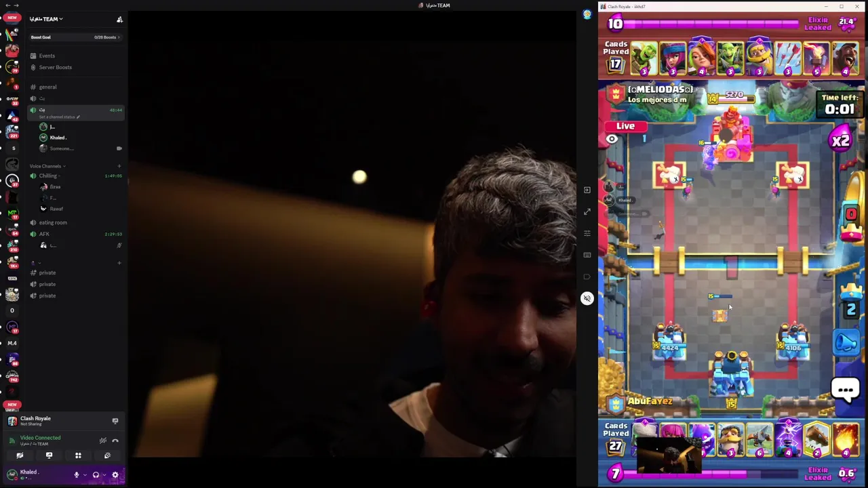
Task: Click the Cards Played 17 counter
Action: point(616,57)
